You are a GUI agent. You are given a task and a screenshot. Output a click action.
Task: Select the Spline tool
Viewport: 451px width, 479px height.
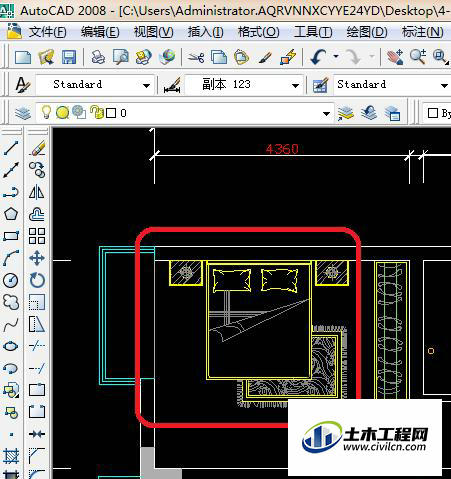(11, 324)
